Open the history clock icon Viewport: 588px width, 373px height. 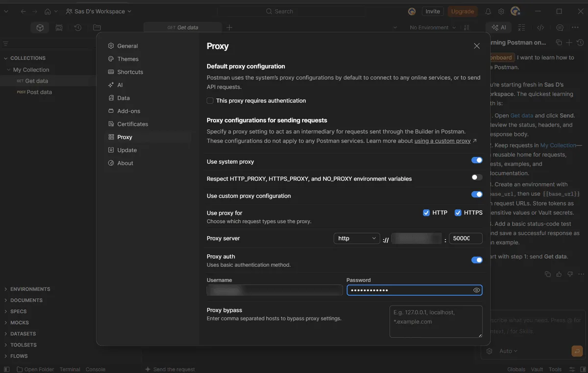[77, 28]
